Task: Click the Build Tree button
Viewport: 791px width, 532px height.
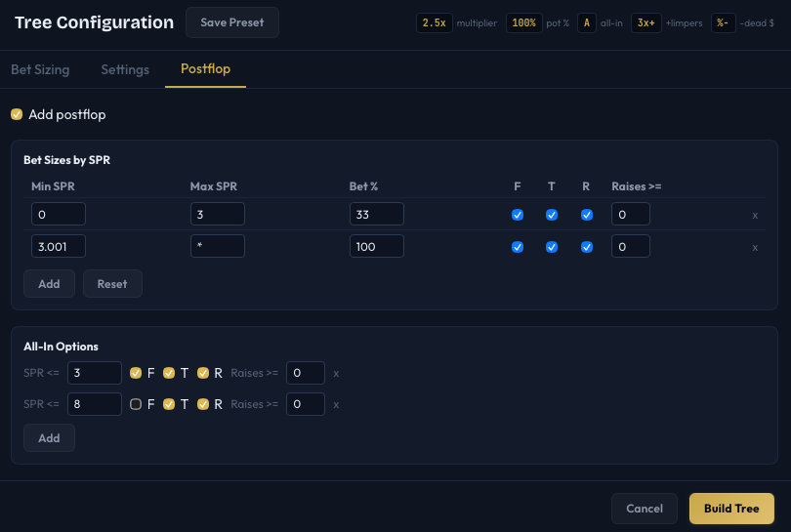Action: 731,509
